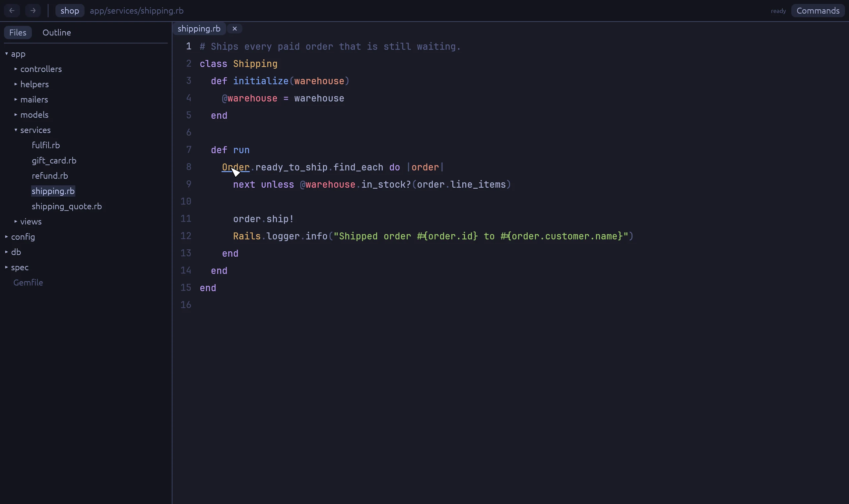
Task: Click the in_stock? method call
Action: pos(386,184)
